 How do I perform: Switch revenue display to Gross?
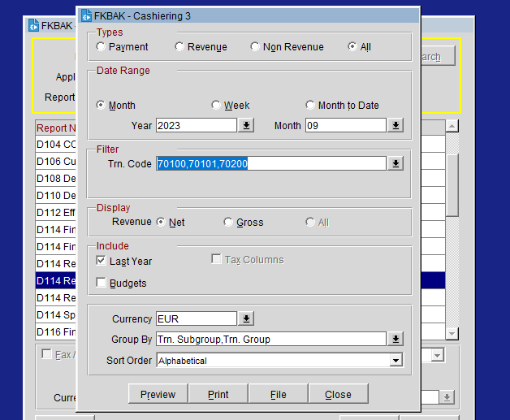228,223
